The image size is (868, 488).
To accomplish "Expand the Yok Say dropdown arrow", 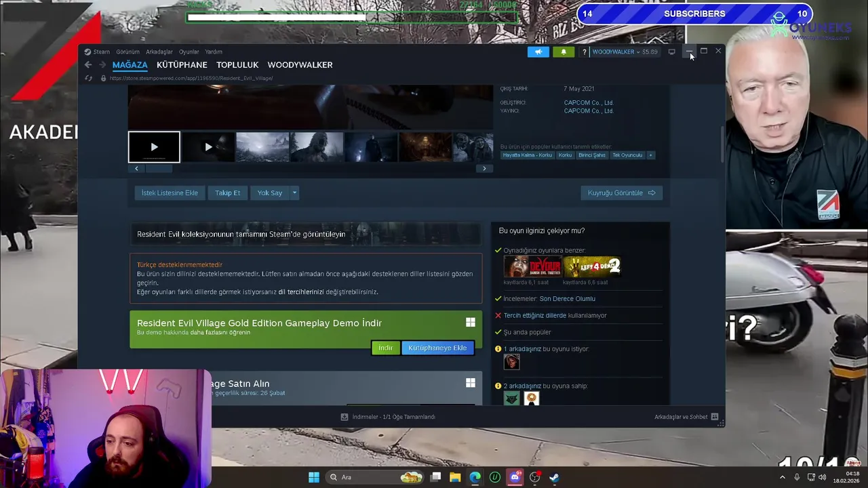I will tap(294, 193).
